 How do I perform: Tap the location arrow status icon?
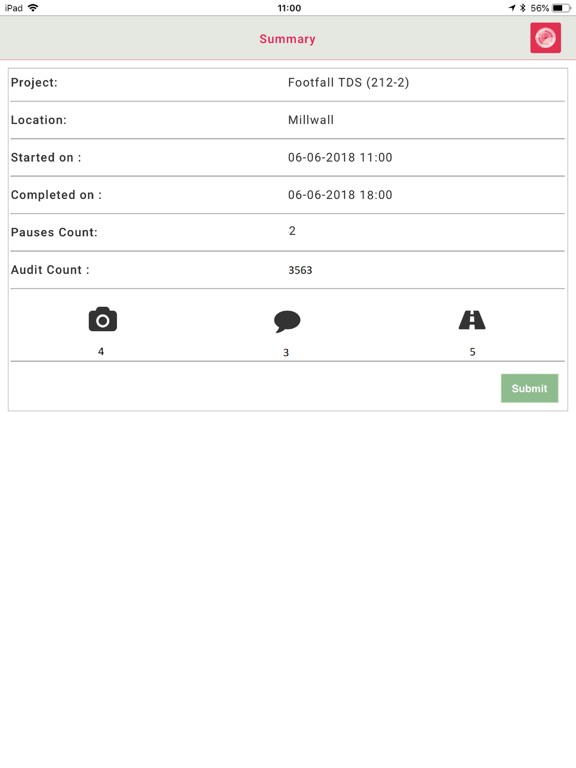(512, 8)
